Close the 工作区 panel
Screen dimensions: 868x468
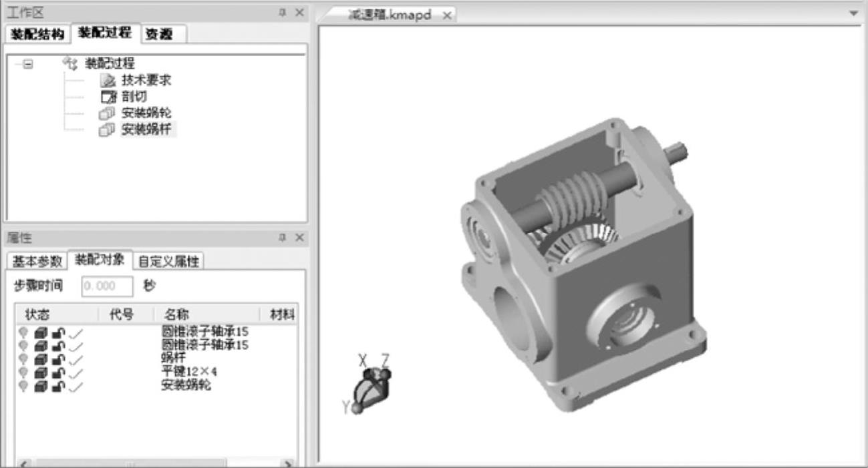(x=299, y=12)
